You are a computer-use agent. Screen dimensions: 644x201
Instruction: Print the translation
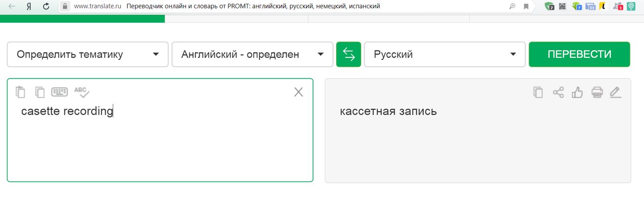[x=597, y=92]
